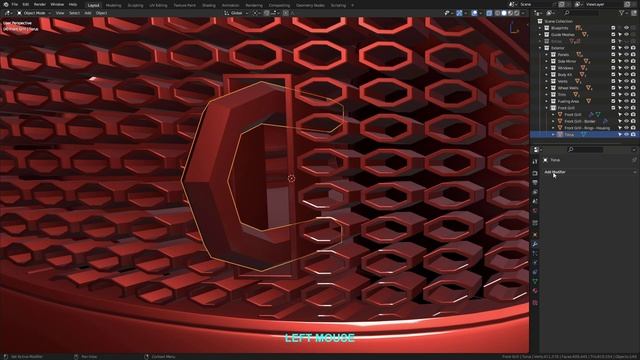
Task: Open the viewport Object menu
Action: click(101, 13)
